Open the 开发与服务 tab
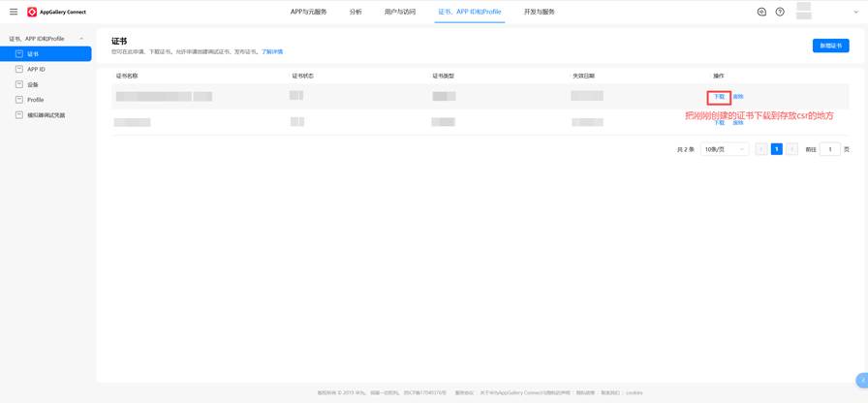 (540, 12)
